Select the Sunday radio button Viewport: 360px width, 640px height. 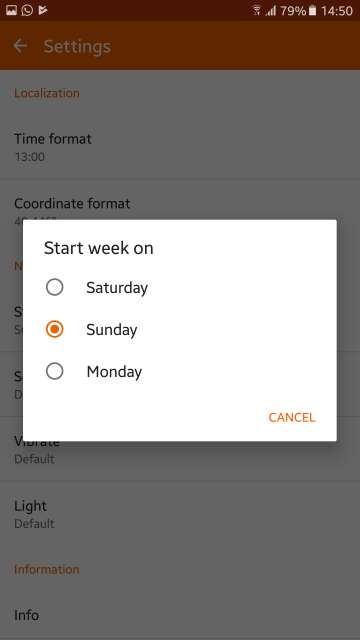(54, 329)
